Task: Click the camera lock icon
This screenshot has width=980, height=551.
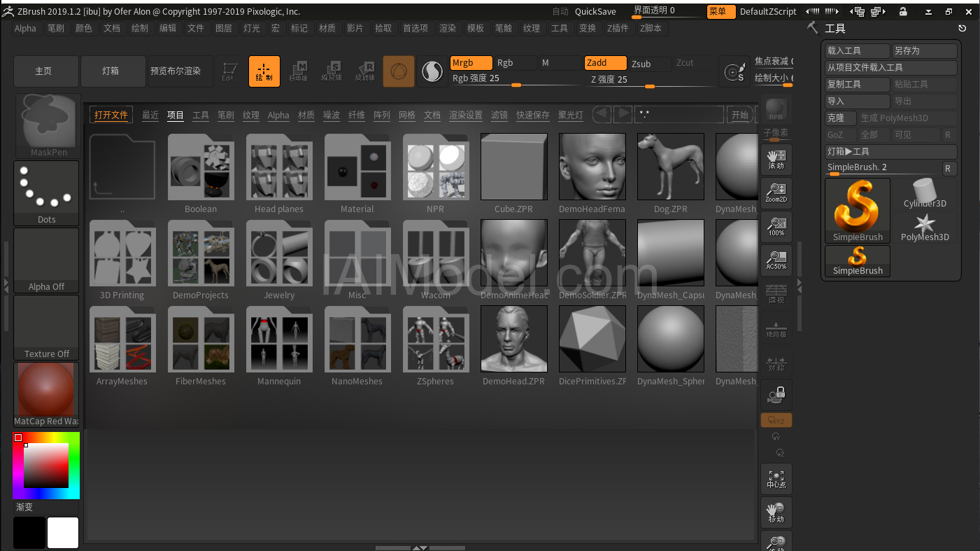Action: coord(776,395)
